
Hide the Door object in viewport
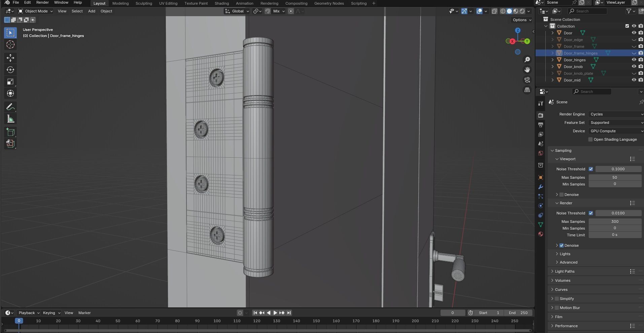634,33
